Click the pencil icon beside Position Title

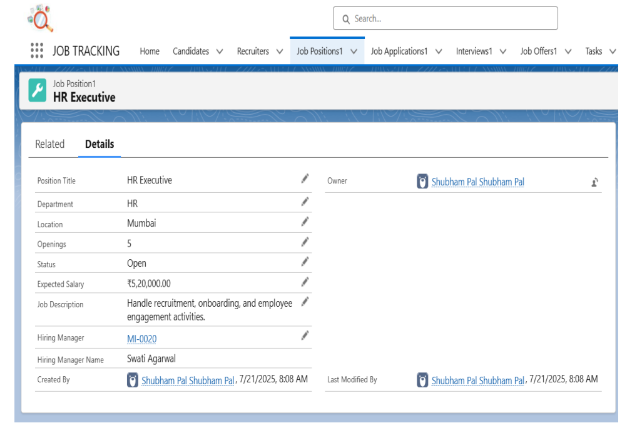coord(305,179)
